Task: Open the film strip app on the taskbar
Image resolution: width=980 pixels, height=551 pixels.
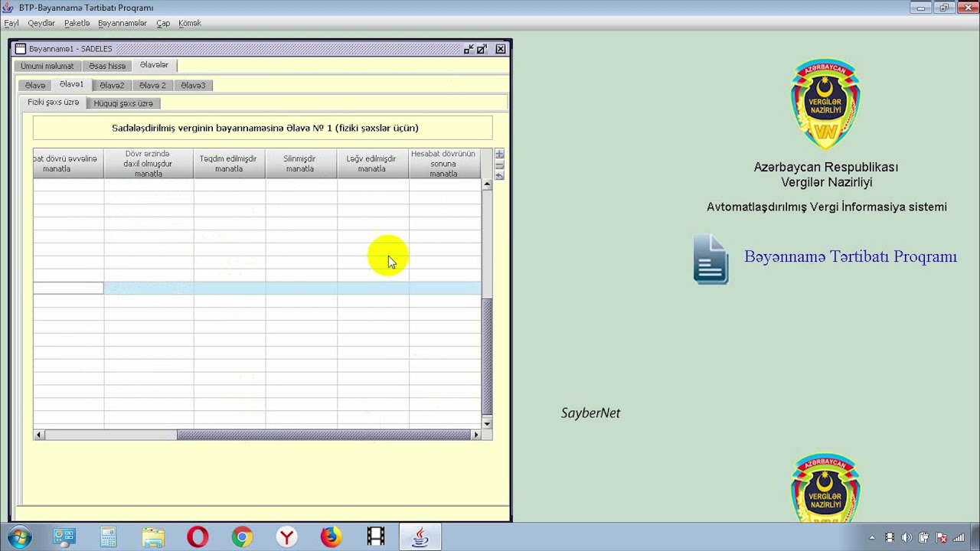Action: pyautogui.click(x=375, y=537)
